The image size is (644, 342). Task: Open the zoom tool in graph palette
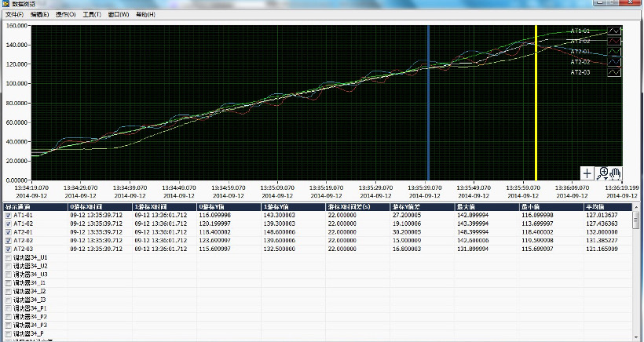pos(602,173)
